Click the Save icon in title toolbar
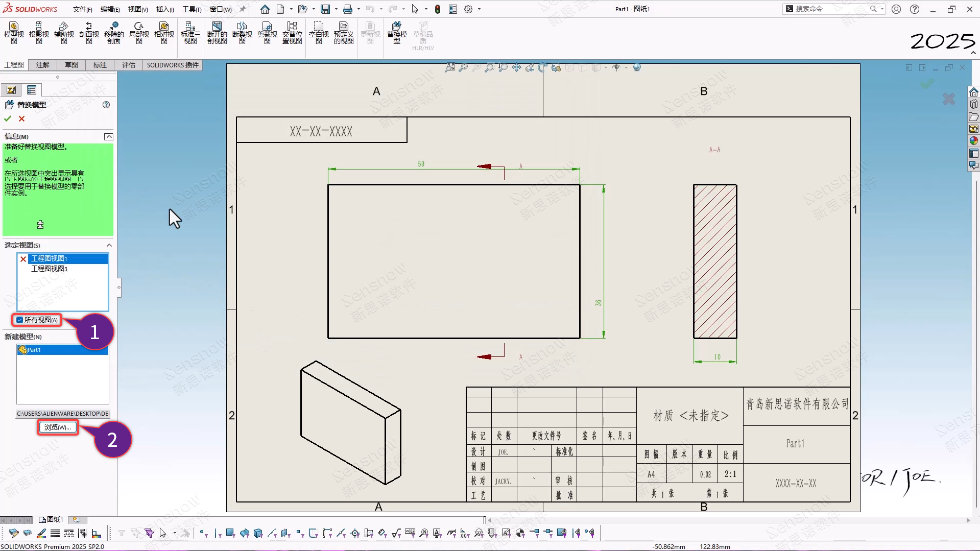Screen dimensions: 980x551 coord(325,9)
